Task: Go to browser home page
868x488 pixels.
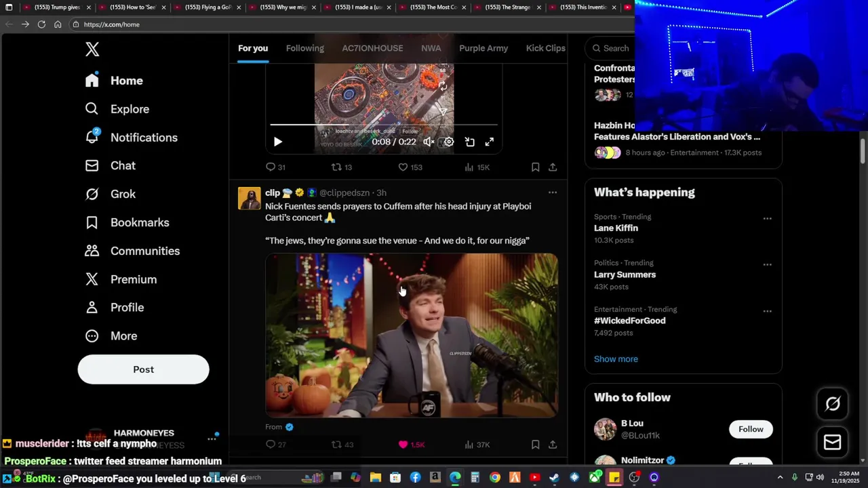Action: click(x=58, y=24)
